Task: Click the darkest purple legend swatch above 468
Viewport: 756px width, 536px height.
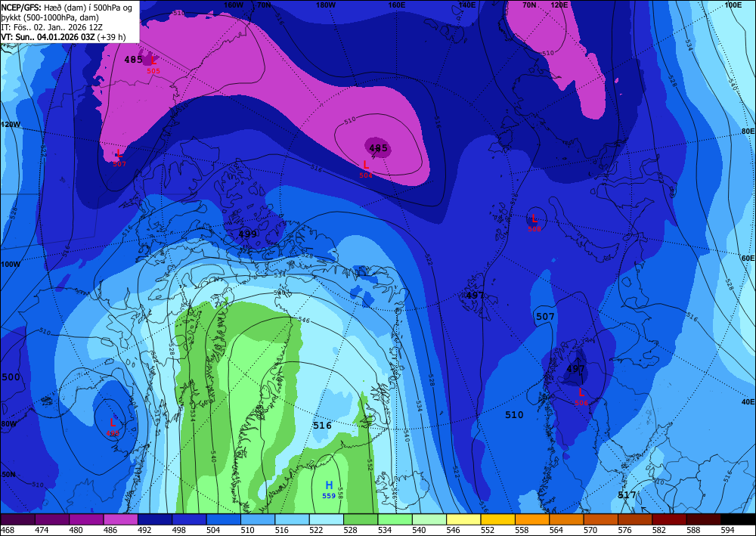Action: coord(18,519)
